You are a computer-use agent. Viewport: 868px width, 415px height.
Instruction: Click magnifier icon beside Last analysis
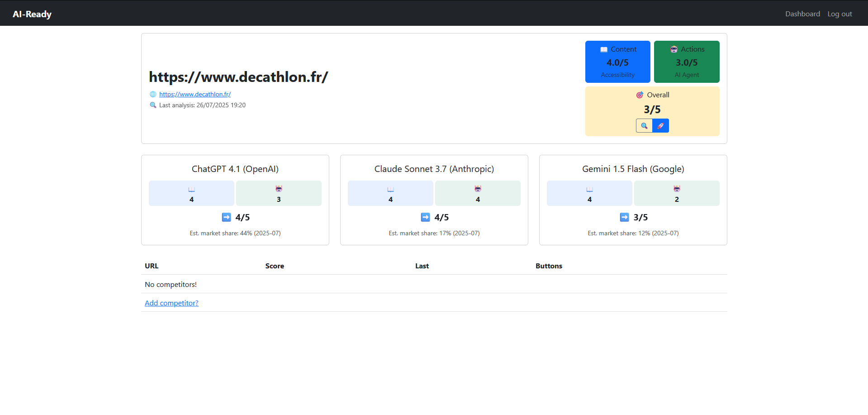(153, 105)
